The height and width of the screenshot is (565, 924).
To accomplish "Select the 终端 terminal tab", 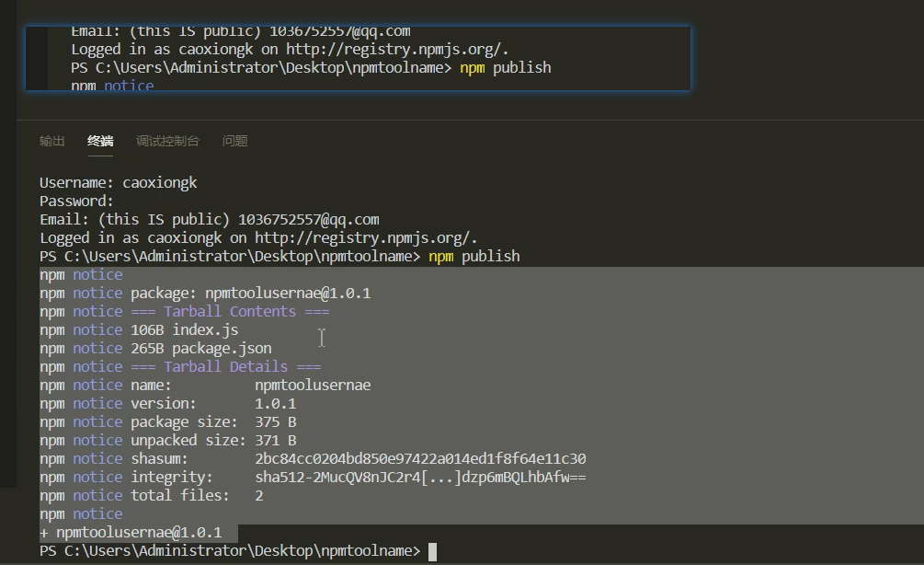I will 100,141.
